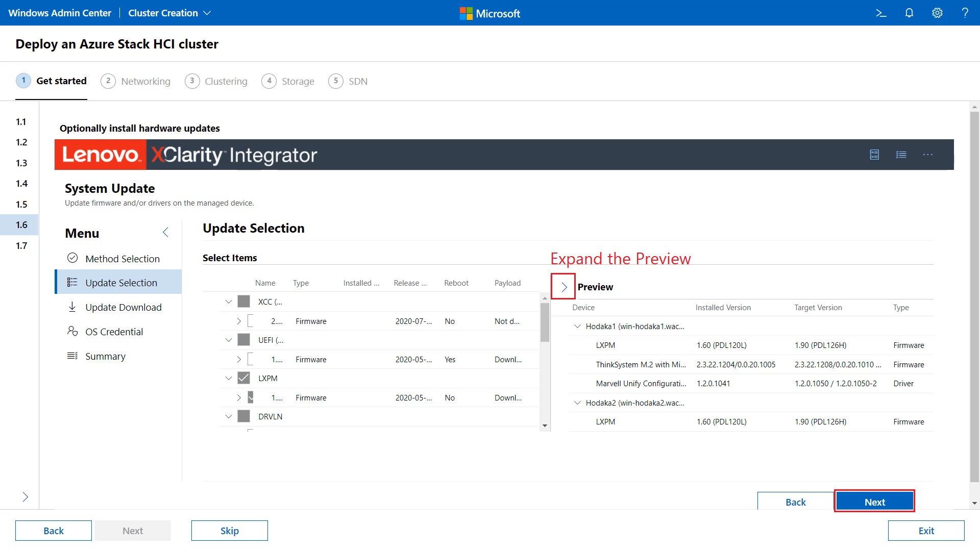The image size is (980, 551).
Task: Open the help question mark icon
Action: (966, 13)
